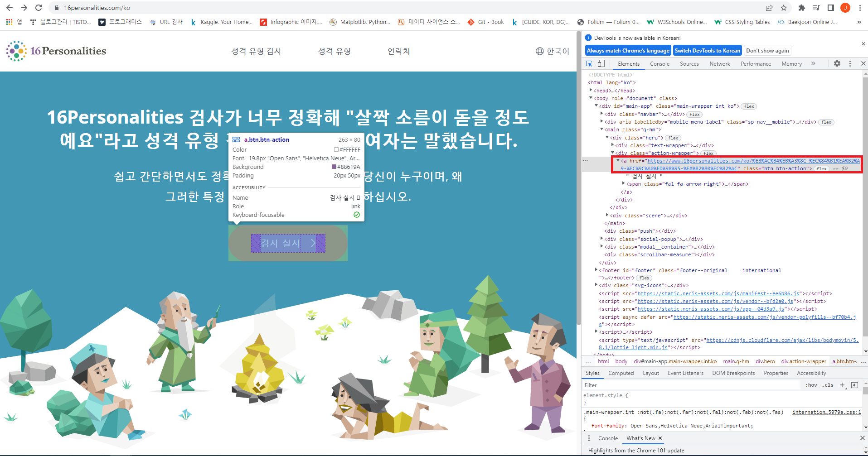868x456 pixels.
Task: Click the Styles Filter input field
Action: [x=691, y=385]
